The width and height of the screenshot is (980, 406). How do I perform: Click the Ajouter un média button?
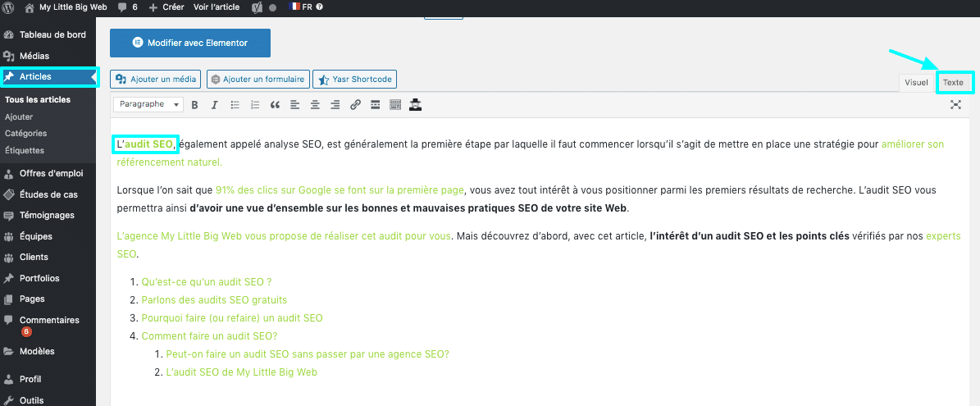pyautogui.click(x=156, y=80)
